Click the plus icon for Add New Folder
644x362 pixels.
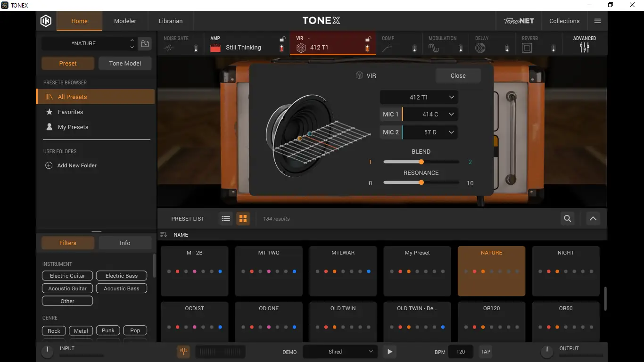pos(49,165)
